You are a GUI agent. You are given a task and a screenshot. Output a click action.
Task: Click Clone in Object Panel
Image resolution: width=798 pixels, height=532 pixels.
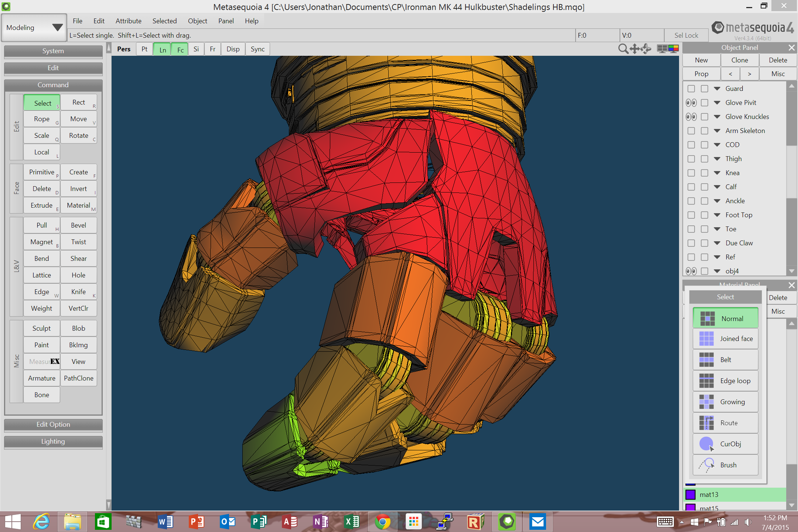click(x=740, y=60)
